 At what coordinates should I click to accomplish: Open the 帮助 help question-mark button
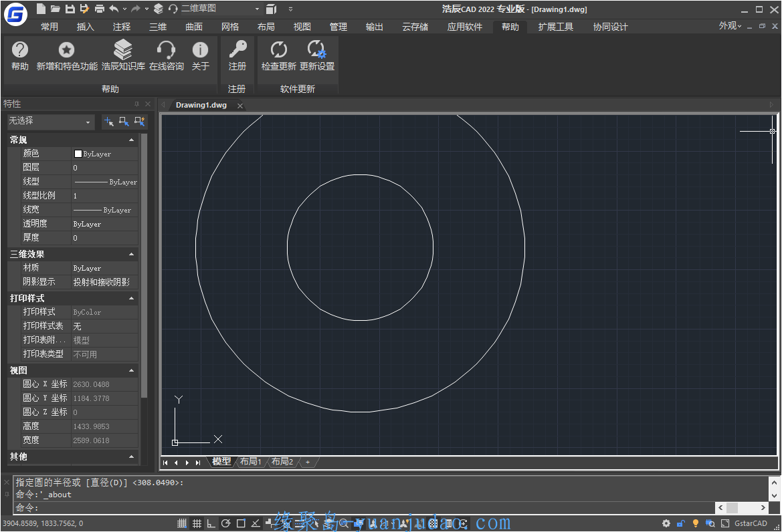pyautogui.click(x=20, y=55)
